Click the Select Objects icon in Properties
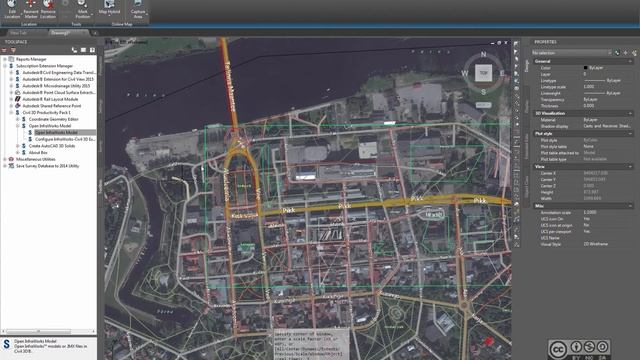 pyautogui.click(x=626, y=53)
